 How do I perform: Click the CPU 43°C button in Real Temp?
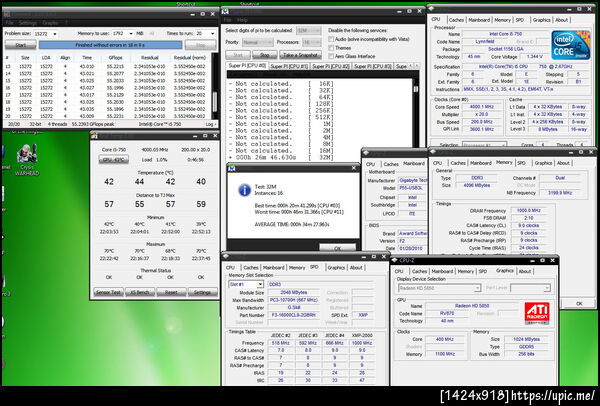[x=114, y=160]
